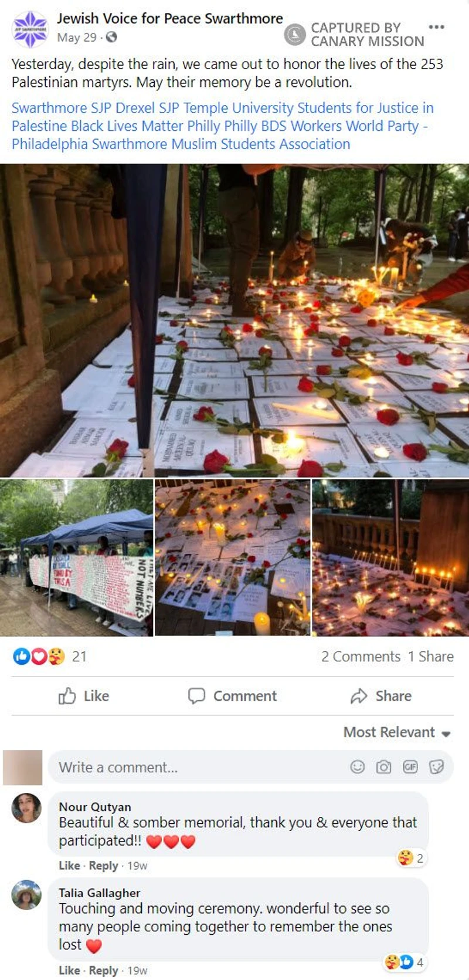View reactions on Nour Qutyan's comment

tap(411, 859)
